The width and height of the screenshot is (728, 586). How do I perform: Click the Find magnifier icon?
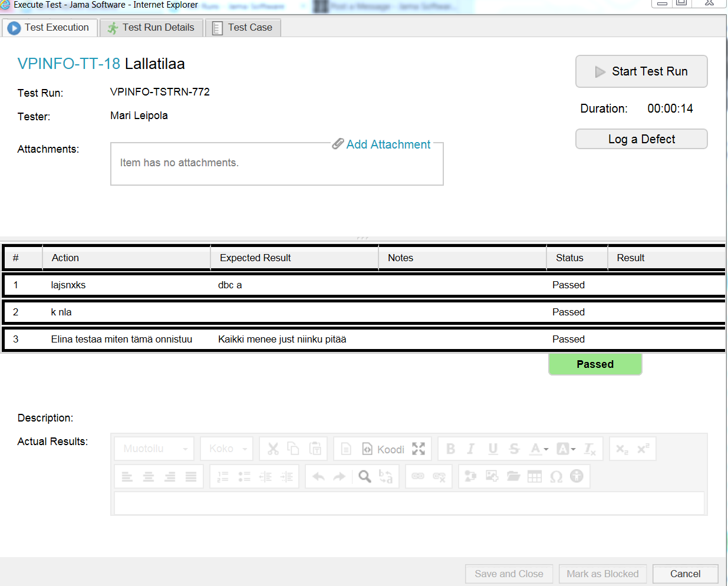tap(365, 476)
